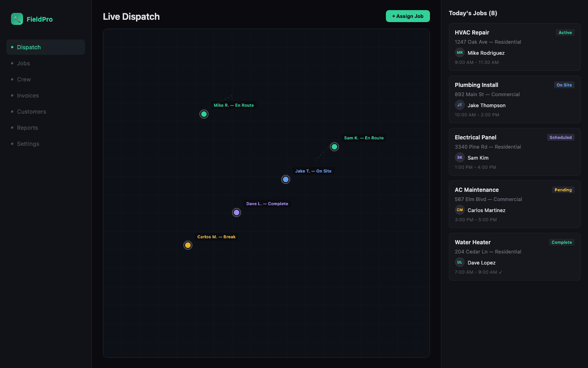Select Mike R. green map marker
588x368 pixels.
coord(204,114)
